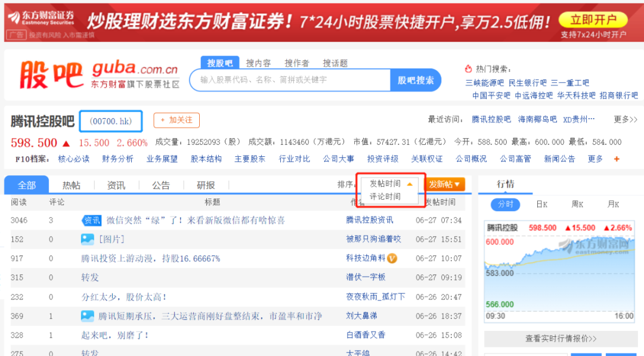This screenshot has height=356, width=644.
Task: Select the 公告 tab
Action: pyautogui.click(x=161, y=185)
